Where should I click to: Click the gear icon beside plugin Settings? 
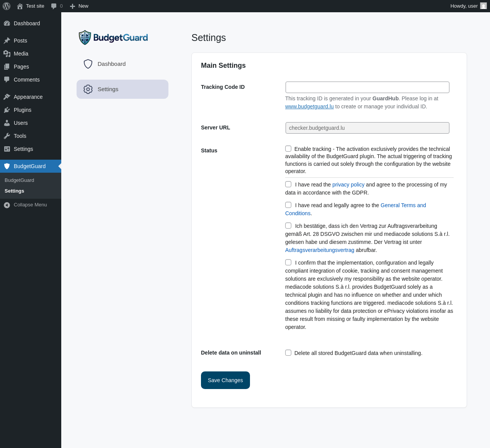pyautogui.click(x=88, y=89)
